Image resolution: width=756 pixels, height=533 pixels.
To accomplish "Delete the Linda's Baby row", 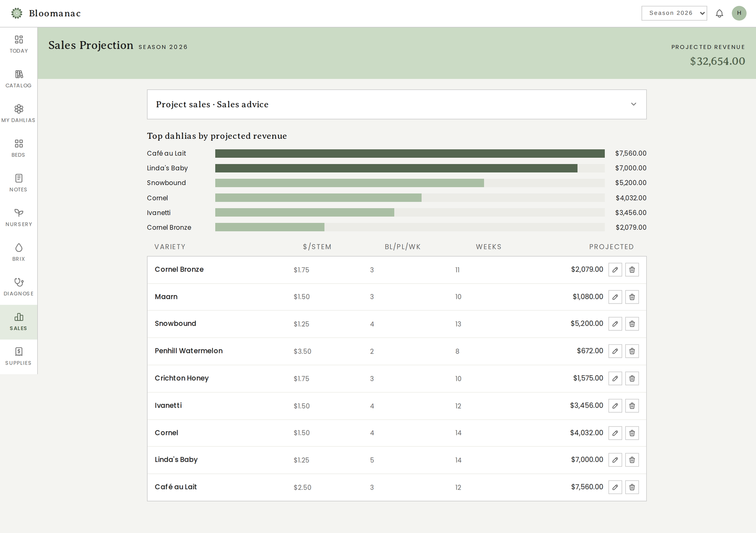I will pyautogui.click(x=632, y=460).
